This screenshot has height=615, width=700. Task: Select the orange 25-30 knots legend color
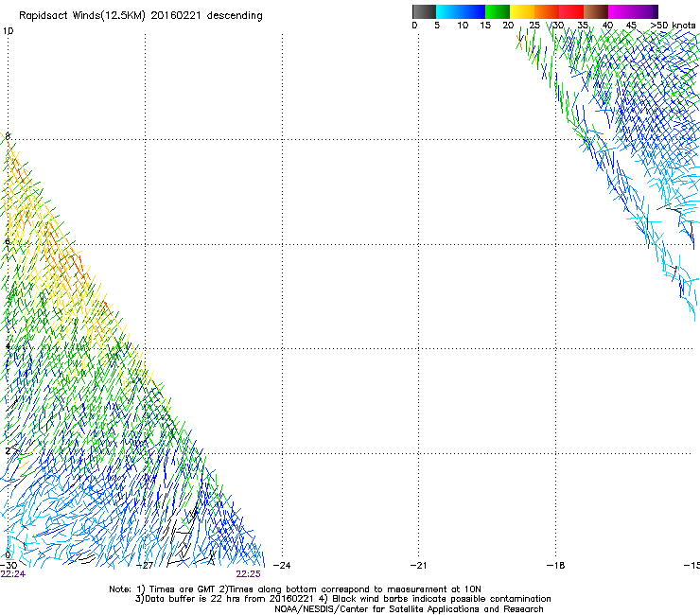547,11
